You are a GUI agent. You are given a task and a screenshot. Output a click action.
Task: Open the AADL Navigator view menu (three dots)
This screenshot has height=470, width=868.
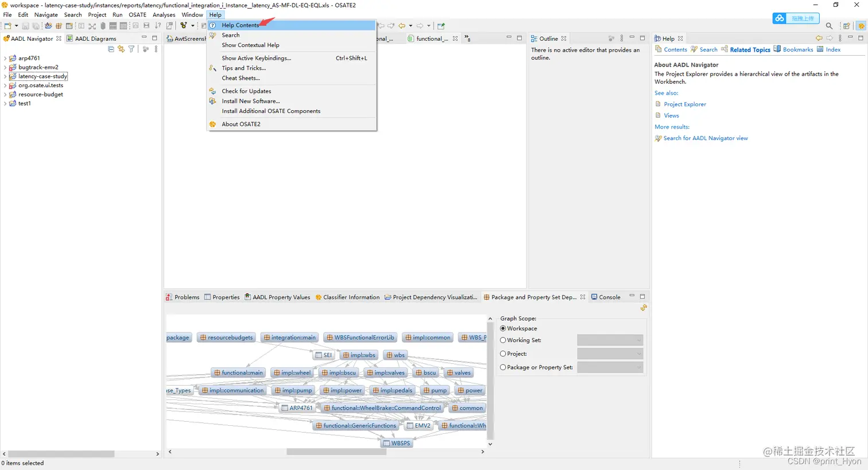tap(156, 49)
